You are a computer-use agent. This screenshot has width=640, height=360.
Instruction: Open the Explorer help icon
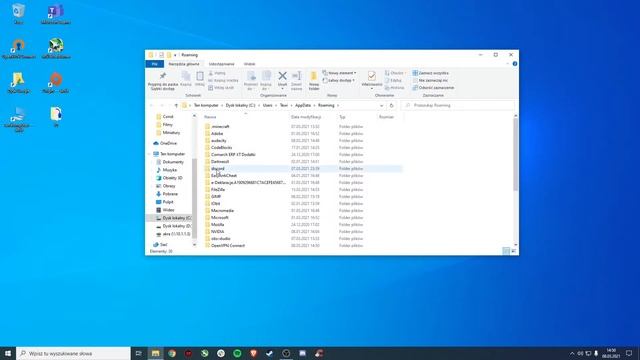(515, 64)
